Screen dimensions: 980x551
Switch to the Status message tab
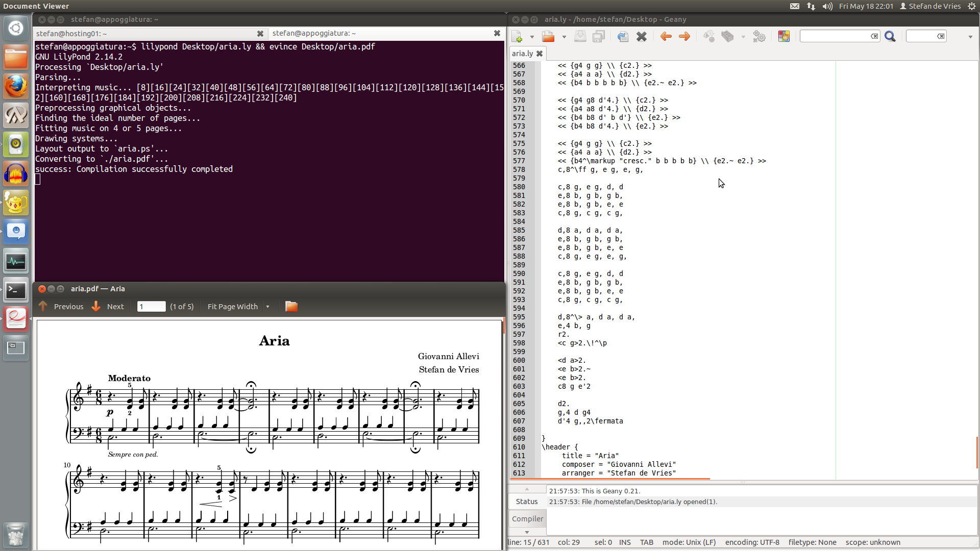(527, 502)
